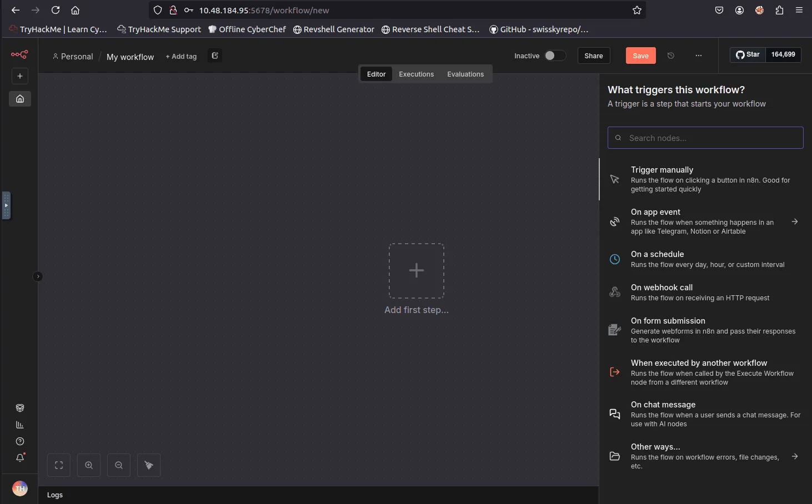Toggle the Inactive workflow switch
The height and width of the screenshot is (504, 812).
click(x=554, y=56)
